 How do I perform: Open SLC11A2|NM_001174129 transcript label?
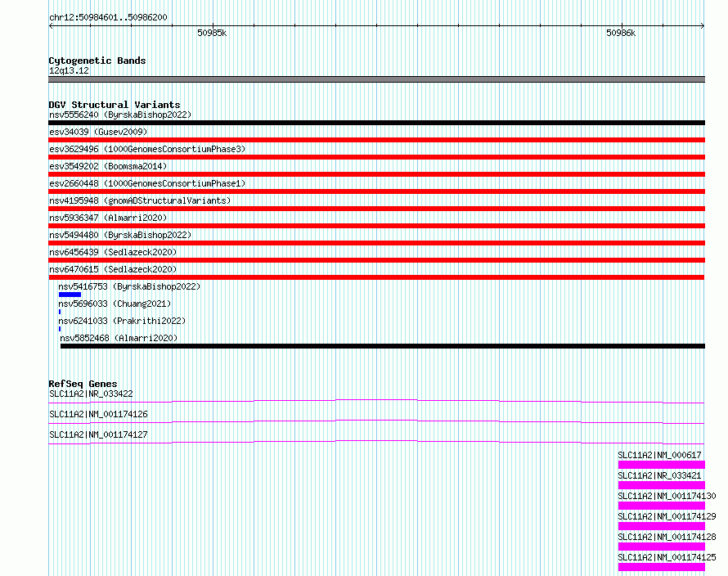pos(667,516)
